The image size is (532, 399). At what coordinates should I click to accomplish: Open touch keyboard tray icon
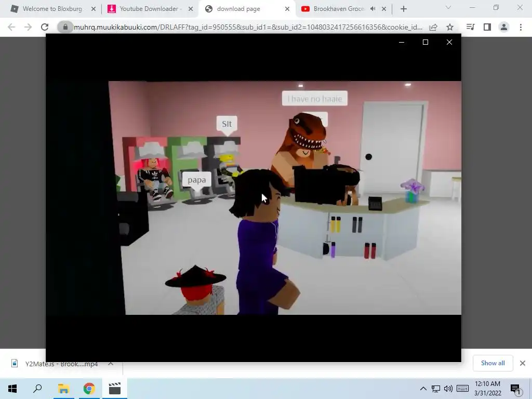[462, 389]
